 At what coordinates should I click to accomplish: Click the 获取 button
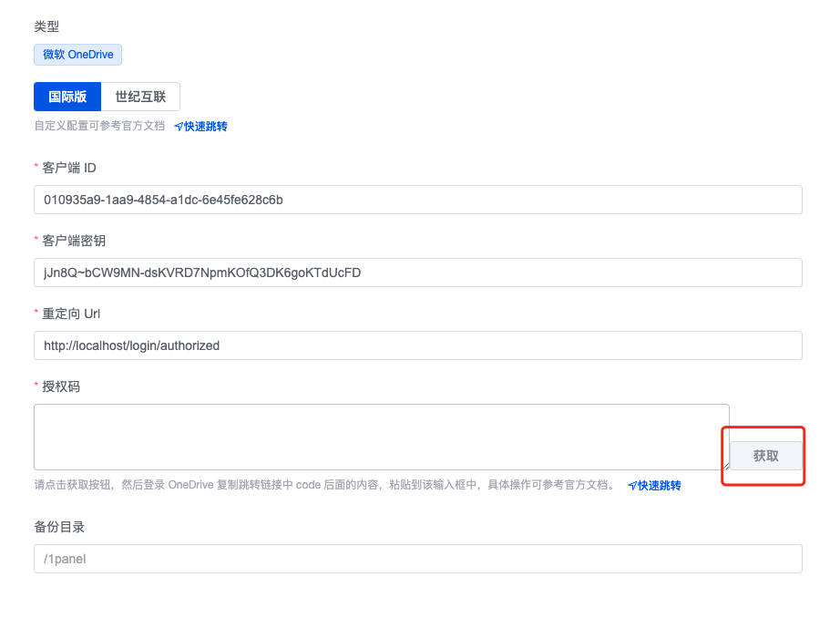pos(766,456)
